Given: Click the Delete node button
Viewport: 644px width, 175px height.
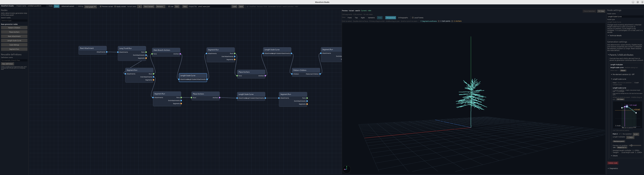Looking at the screenshot, I should pos(613,163).
